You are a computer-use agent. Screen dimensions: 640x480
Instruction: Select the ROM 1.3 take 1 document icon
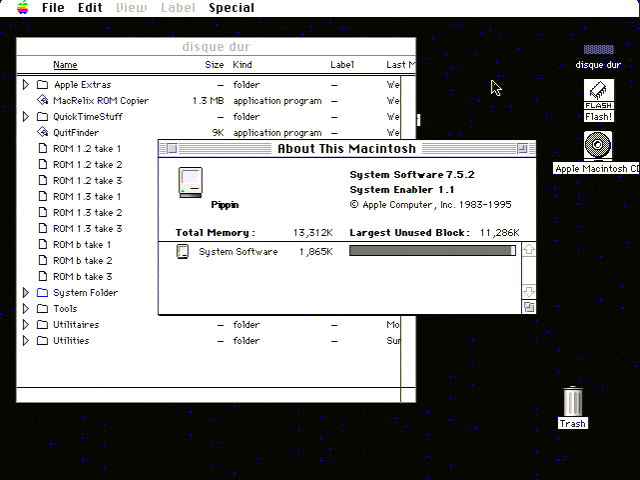click(x=42, y=196)
